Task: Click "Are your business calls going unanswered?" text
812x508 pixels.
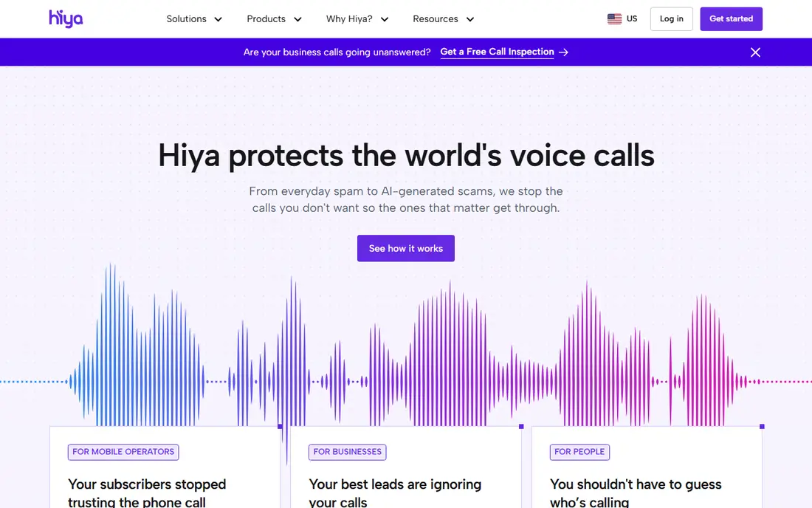Action: (337, 52)
